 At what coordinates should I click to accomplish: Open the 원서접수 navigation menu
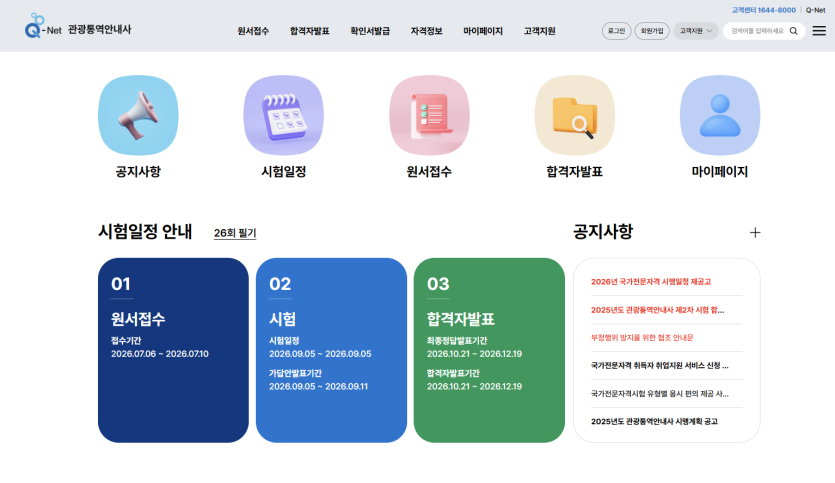[253, 31]
